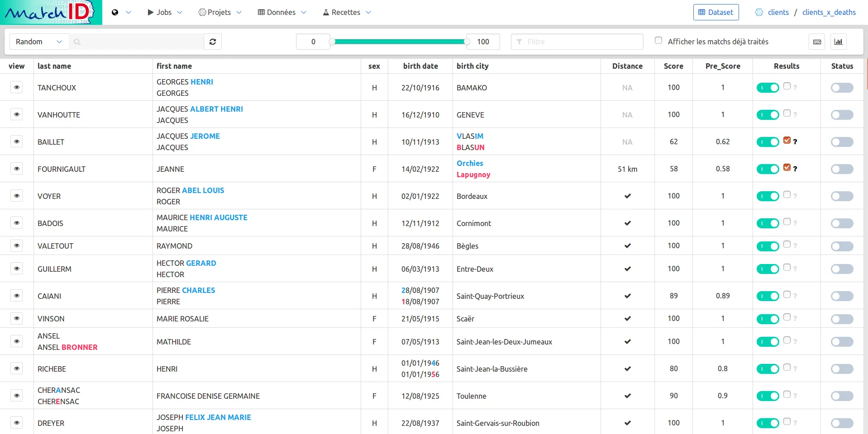Expand the Jobs menu
The width and height of the screenshot is (868, 434).
(164, 12)
